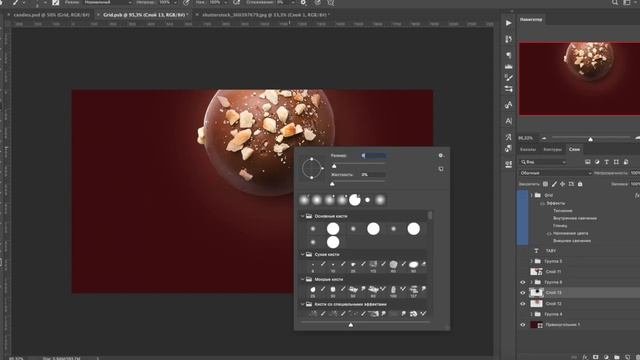Select the Grid.psb document tab

(x=144, y=15)
